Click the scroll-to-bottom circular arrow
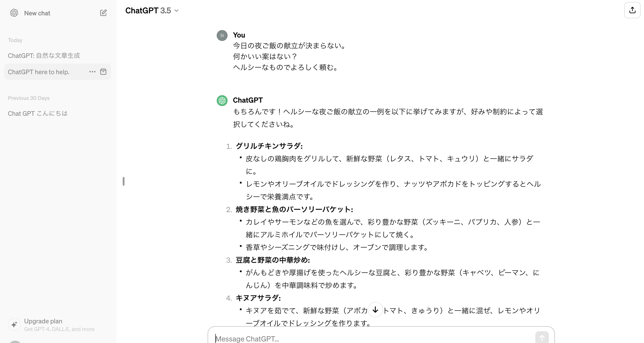644x343 pixels. (x=375, y=310)
